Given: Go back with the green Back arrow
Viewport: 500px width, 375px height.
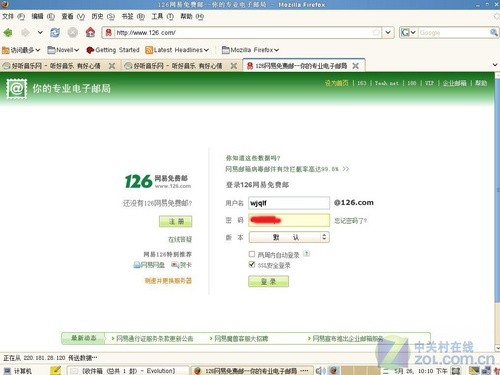Looking at the screenshot, I should click(x=8, y=32).
